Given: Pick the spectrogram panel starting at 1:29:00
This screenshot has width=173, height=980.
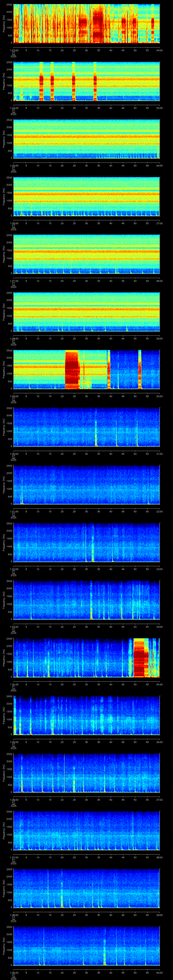Looking at the screenshot, I should pos(86,369).
